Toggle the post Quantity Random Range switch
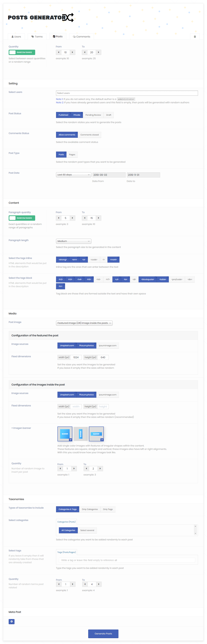The image size is (207, 644). 22,53
